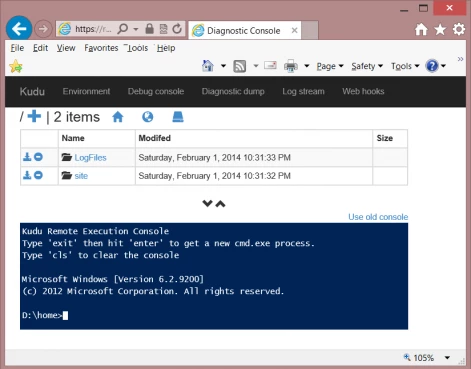
Task: Delete the site folder with minus icon
Action: pyautogui.click(x=38, y=175)
